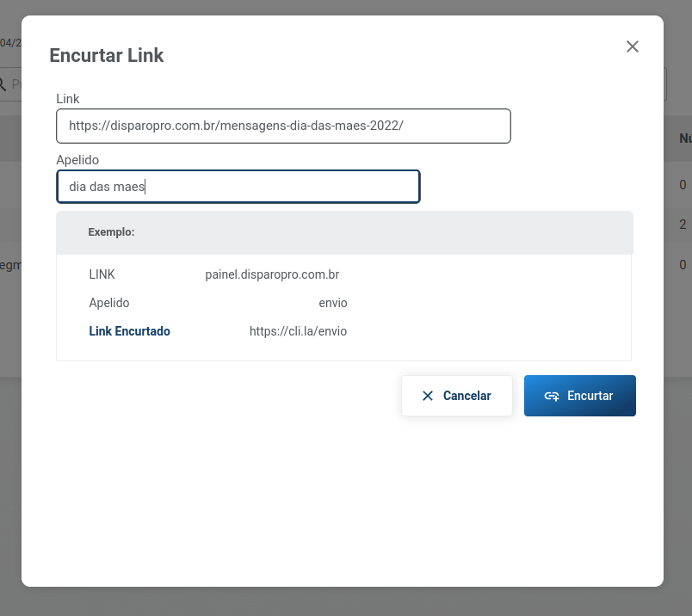Click the example Apelido value envio
Viewport: 692px width, 616px height.
(x=333, y=303)
